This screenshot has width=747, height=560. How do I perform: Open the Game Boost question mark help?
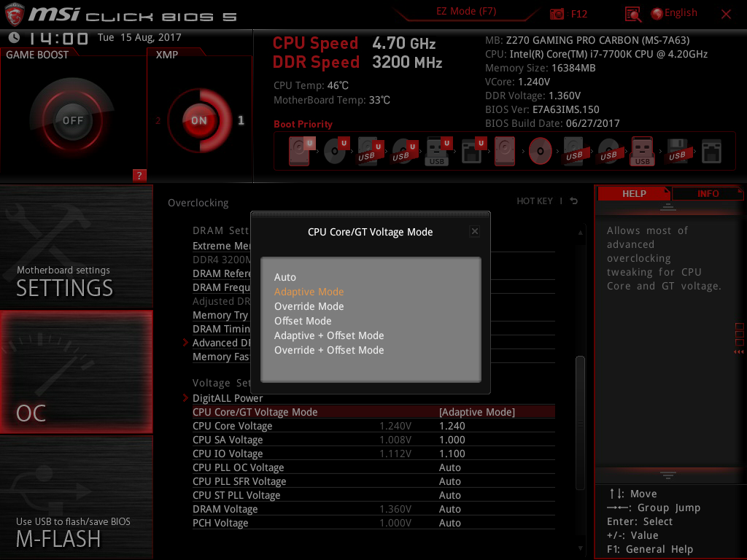139,175
